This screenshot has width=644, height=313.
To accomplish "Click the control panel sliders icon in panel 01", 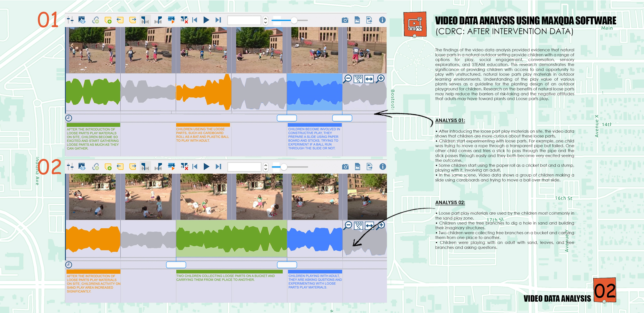I will pyautogui.click(x=70, y=20).
